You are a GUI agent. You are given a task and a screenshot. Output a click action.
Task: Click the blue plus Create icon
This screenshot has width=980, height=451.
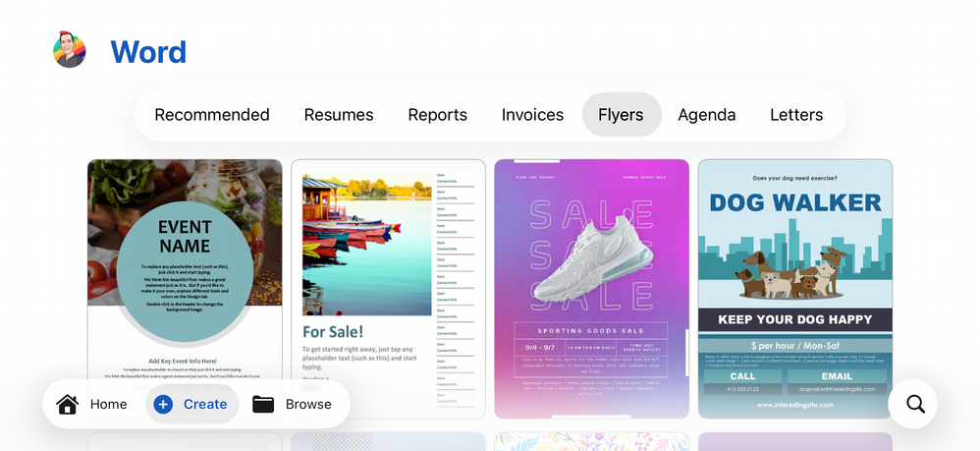tap(163, 404)
